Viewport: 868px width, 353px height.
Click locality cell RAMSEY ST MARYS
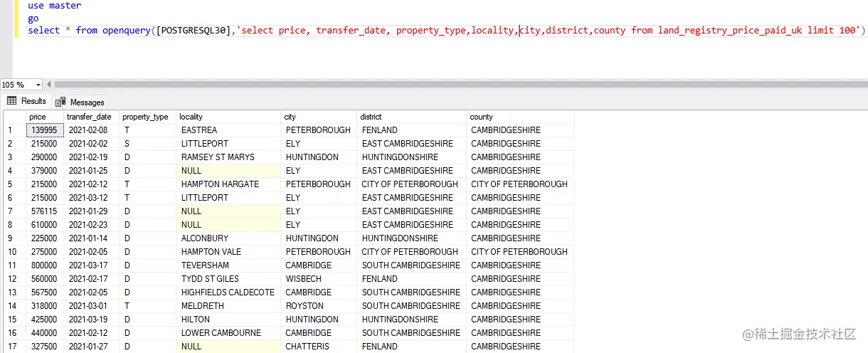point(228,157)
